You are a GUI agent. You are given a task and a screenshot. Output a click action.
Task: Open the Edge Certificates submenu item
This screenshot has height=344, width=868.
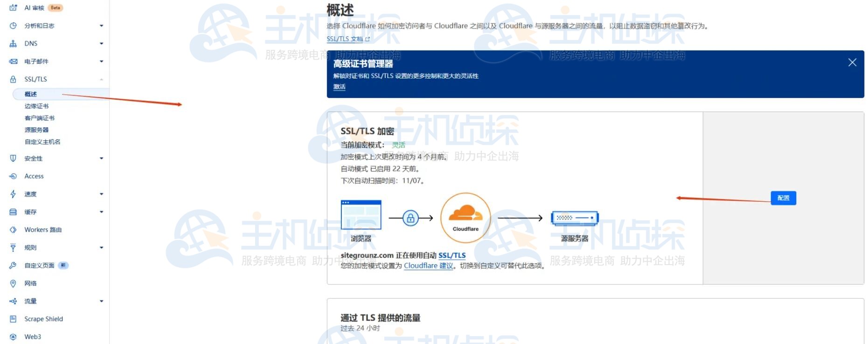[36, 106]
